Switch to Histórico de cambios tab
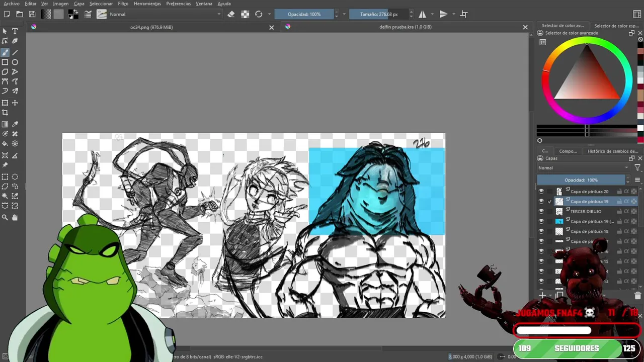644x362 pixels. pyautogui.click(x=613, y=151)
